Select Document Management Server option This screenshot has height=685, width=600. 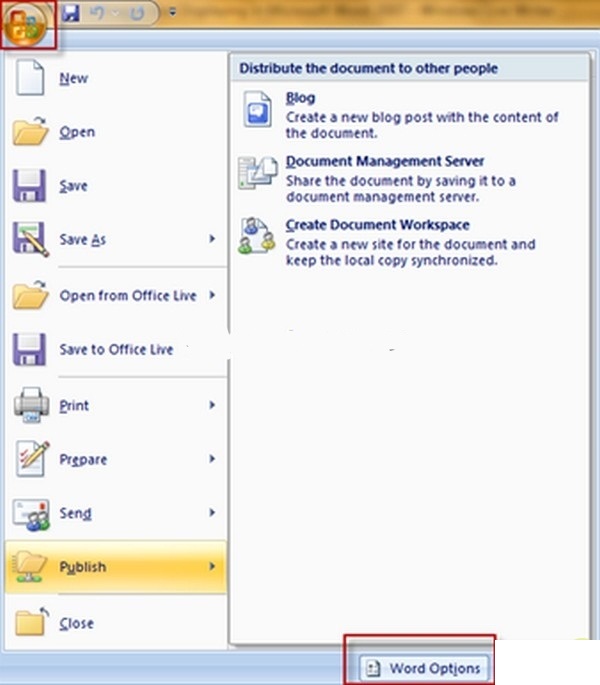point(385,161)
